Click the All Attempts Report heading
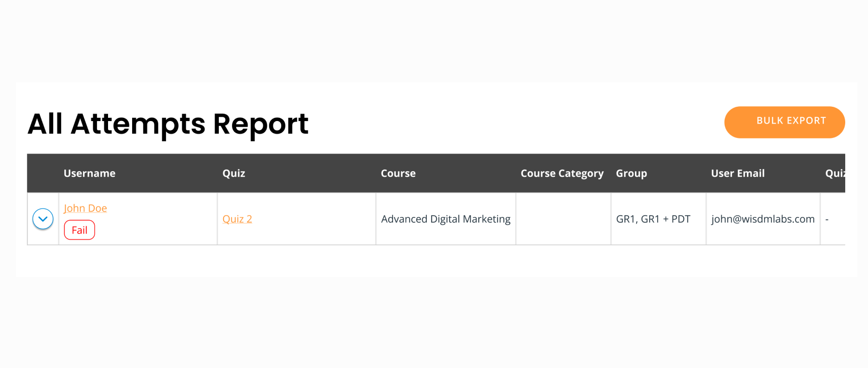This screenshot has height=368, width=868. pyautogui.click(x=168, y=124)
